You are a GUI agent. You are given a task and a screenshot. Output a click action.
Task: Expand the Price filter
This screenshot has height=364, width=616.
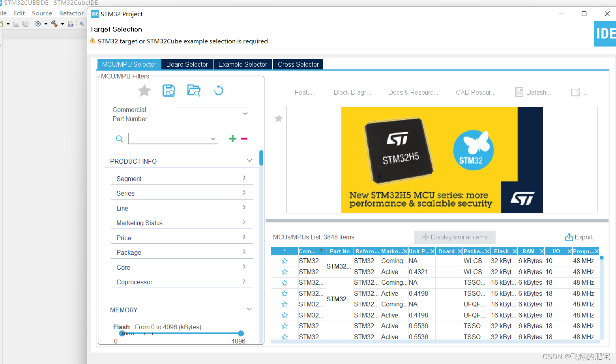point(244,237)
